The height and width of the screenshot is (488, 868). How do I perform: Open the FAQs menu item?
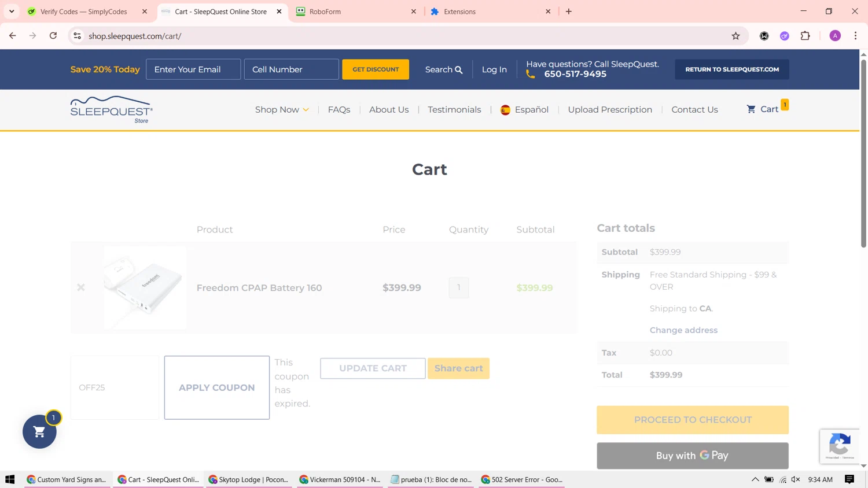tap(339, 110)
